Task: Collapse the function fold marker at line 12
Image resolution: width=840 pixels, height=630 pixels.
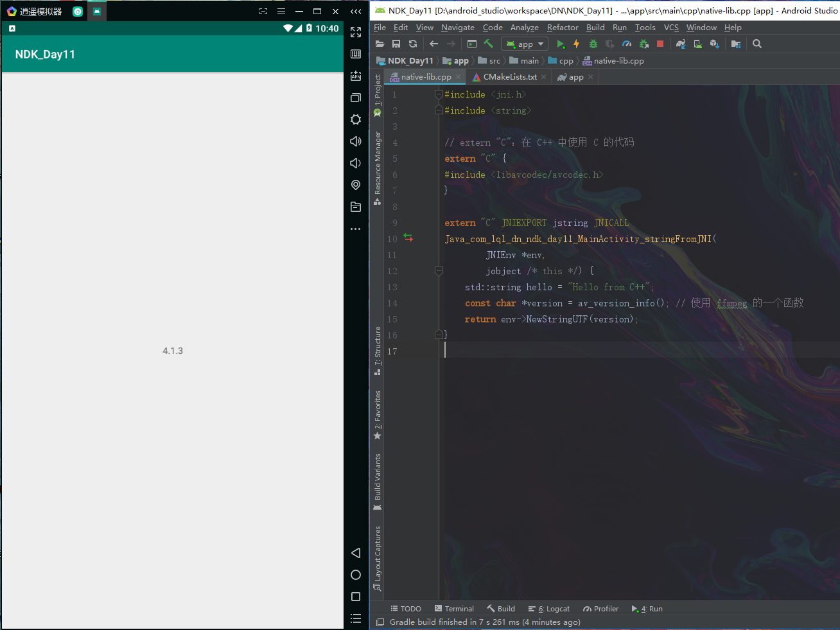Action: tap(439, 271)
